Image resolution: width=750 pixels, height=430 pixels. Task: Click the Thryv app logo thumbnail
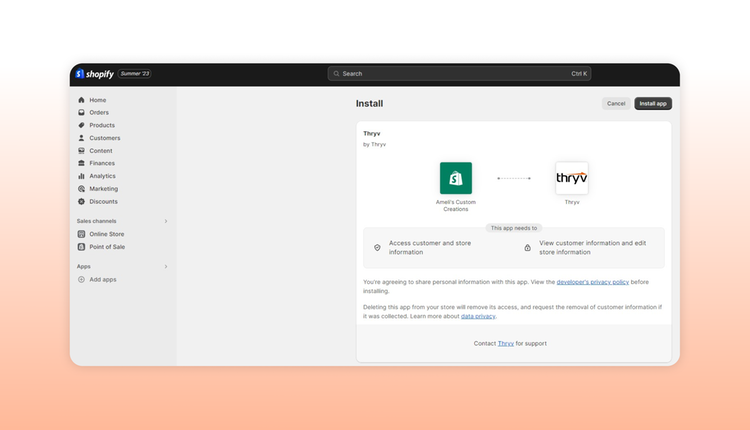point(572,178)
